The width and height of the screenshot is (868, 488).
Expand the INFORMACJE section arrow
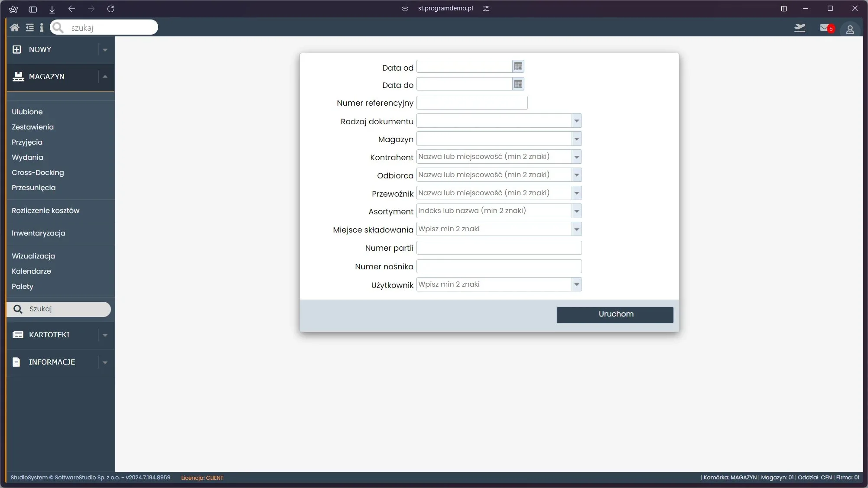[x=105, y=362]
